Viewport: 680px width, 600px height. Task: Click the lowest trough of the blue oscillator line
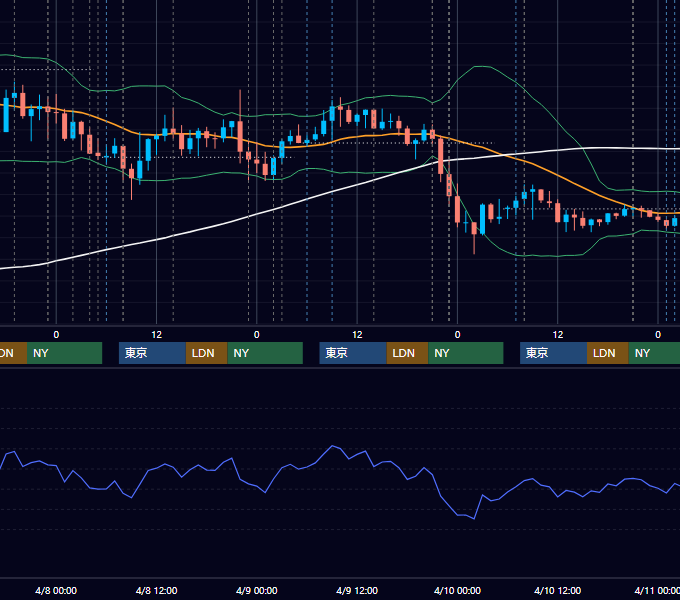click(x=474, y=518)
